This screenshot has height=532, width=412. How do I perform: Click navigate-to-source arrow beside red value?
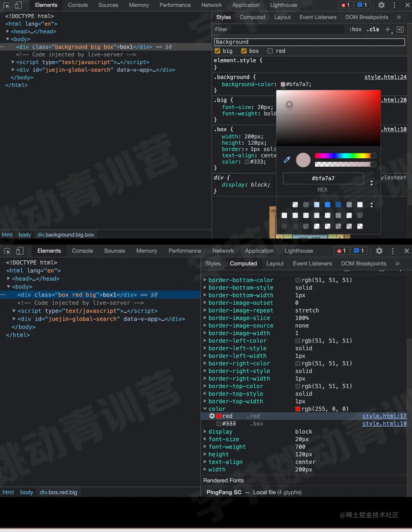212,416
